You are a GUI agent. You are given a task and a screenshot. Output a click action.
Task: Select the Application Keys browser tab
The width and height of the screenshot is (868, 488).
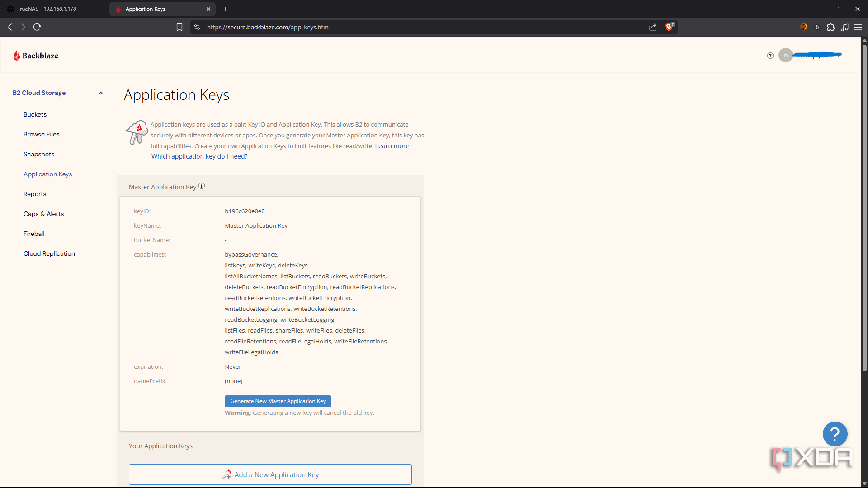163,9
